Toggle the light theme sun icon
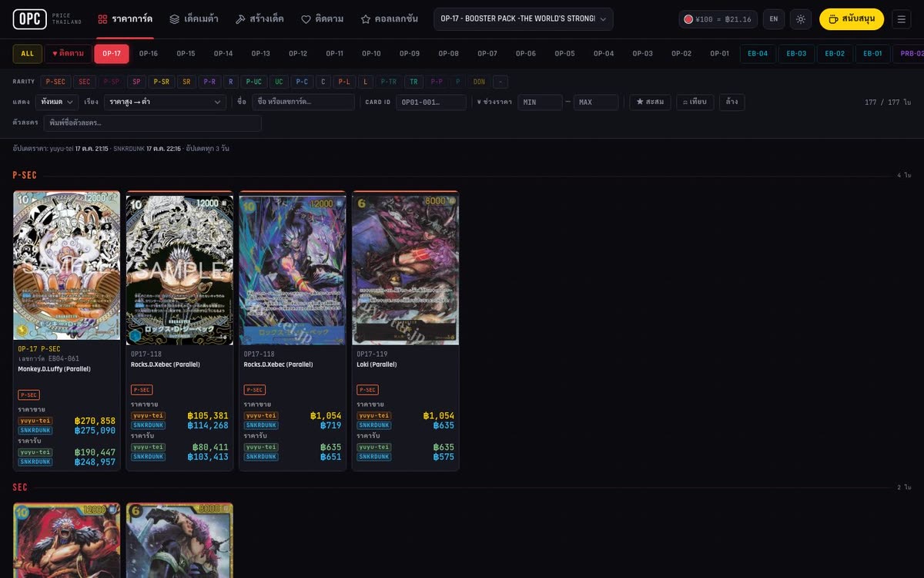Screen dimensions: 924x578 801,19
